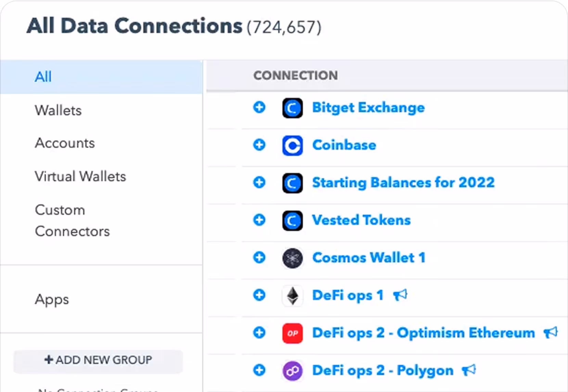The image size is (568, 392).
Task: Expand the Coinbase row plus icon
Action: click(x=259, y=145)
